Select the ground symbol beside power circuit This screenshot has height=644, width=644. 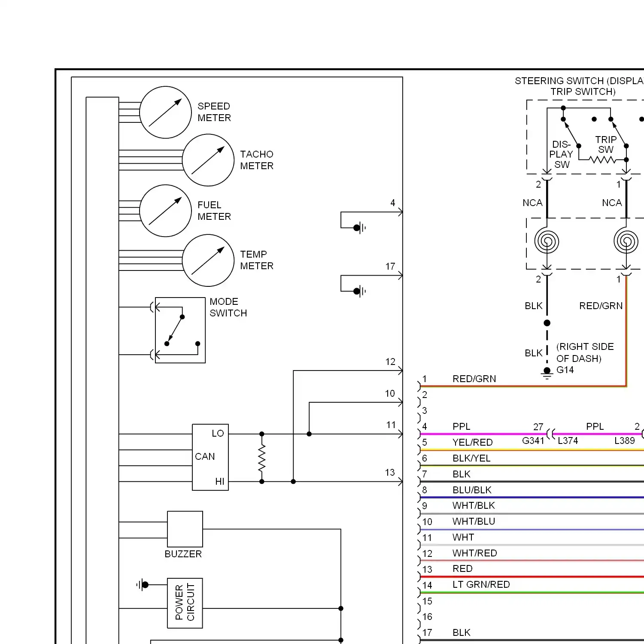pos(142,585)
